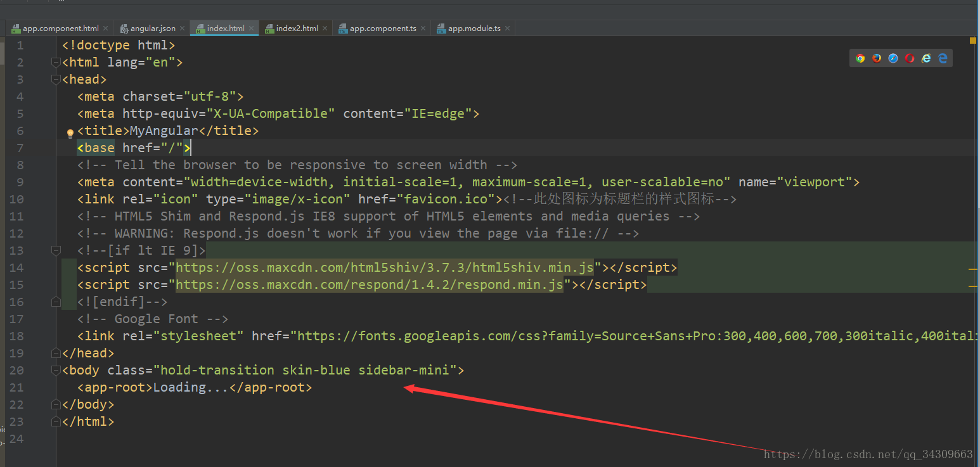This screenshot has height=467, width=980.
Task: Click the X-UA-Compatible attribute value
Action: (271, 113)
